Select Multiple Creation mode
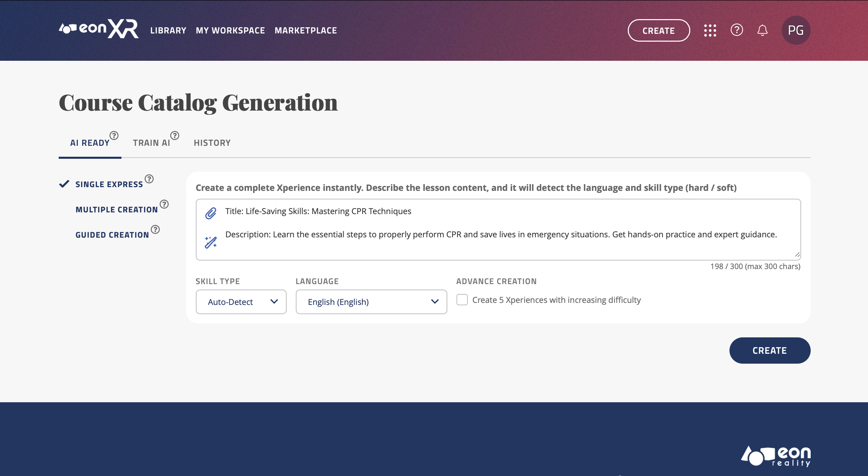The height and width of the screenshot is (476, 868). click(117, 210)
